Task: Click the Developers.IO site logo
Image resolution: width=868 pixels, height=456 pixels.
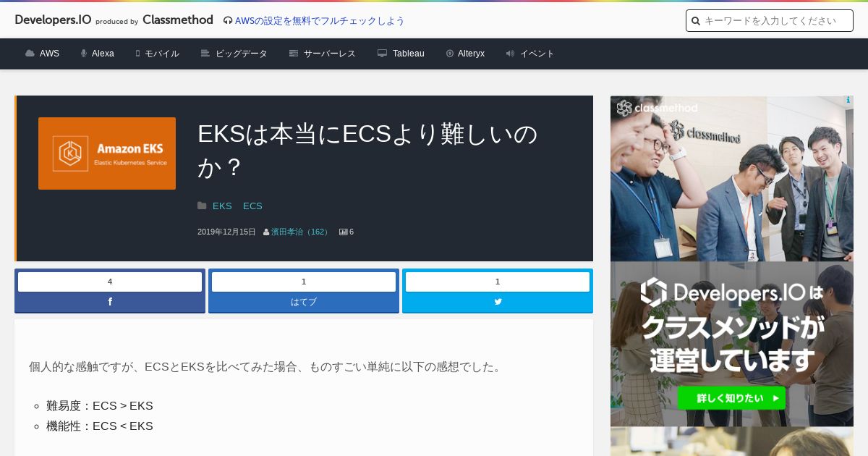Action: pos(53,20)
